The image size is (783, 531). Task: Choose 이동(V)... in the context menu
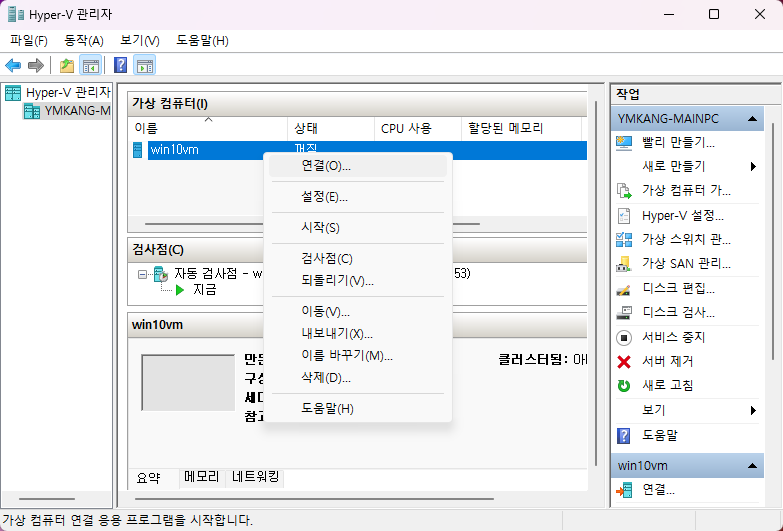coord(358,312)
